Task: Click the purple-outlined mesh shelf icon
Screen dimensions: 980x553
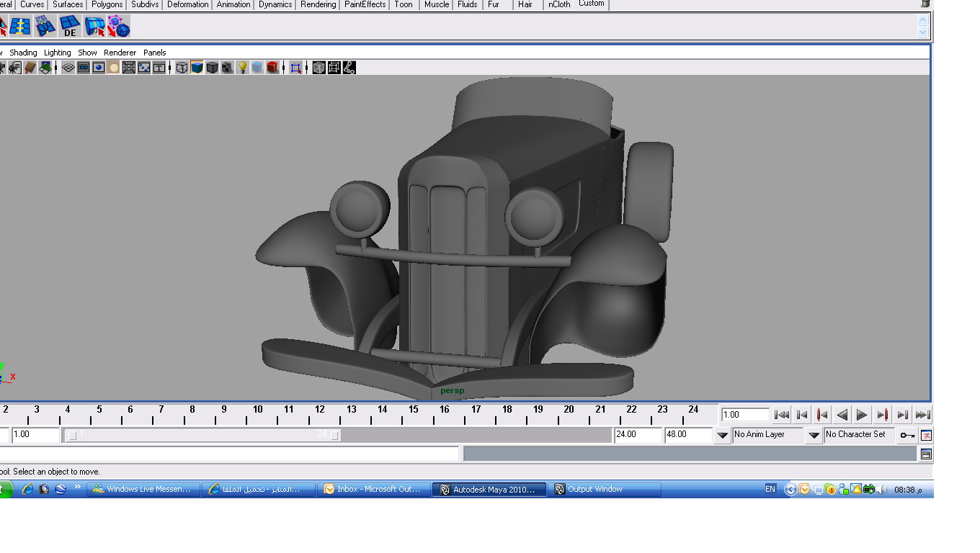Action: point(45,27)
